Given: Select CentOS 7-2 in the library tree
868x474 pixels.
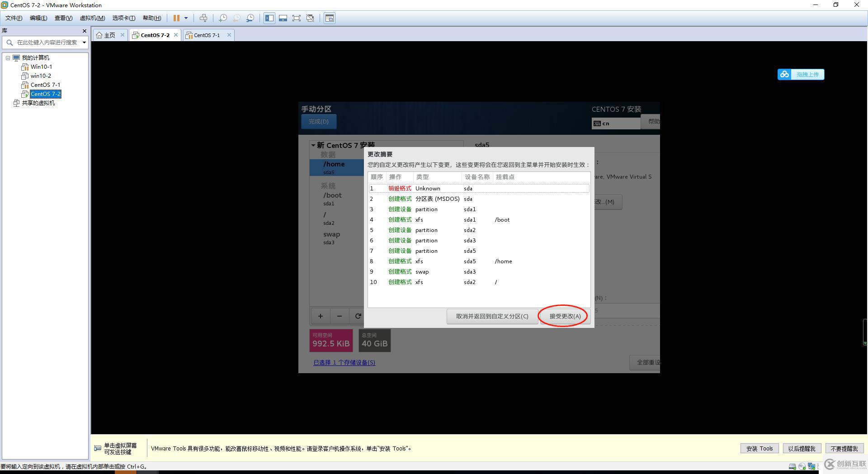Looking at the screenshot, I should (x=46, y=94).
